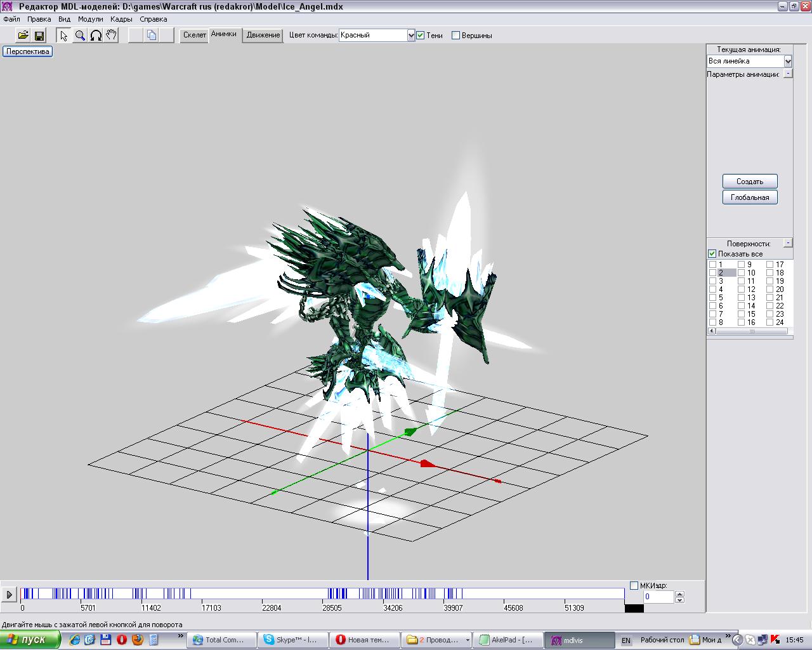Check surface 1 checkbox
Image resolution: width=812 pixels, height=650 pixels.
pyautogui.click(x=712, y=265)
